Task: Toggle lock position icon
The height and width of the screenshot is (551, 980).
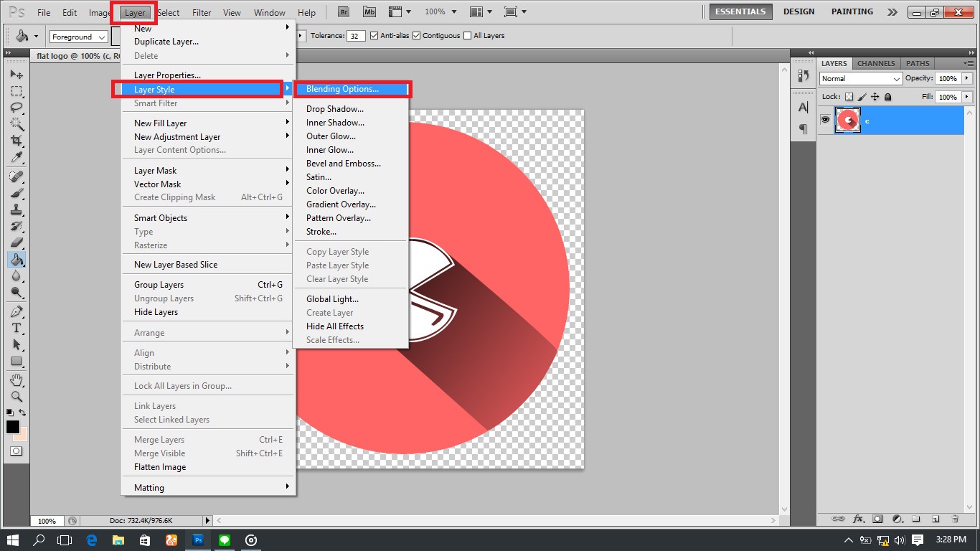Action: [x=875, y=97]
